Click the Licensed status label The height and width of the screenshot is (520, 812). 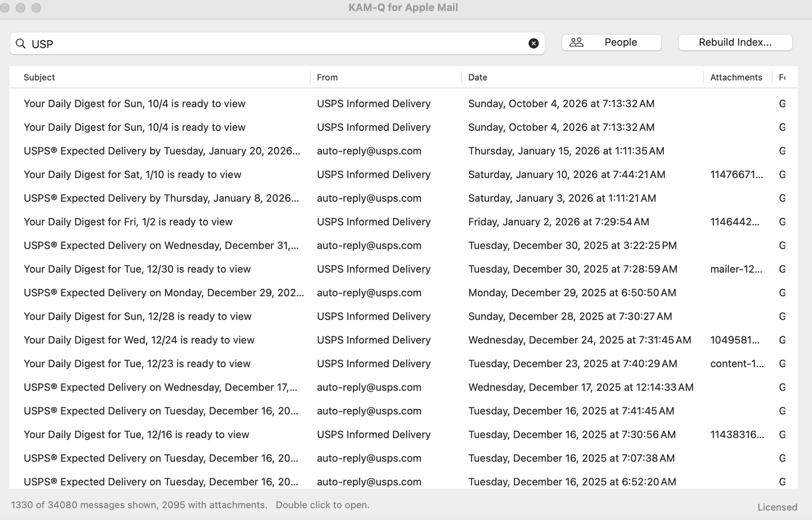(777, 507)
